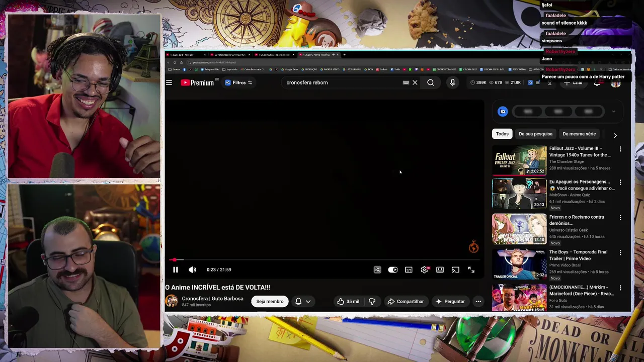Focus the search field containing cronosfera reborn
This screenshot has height=362, width=644.
[x=342, y=82]
